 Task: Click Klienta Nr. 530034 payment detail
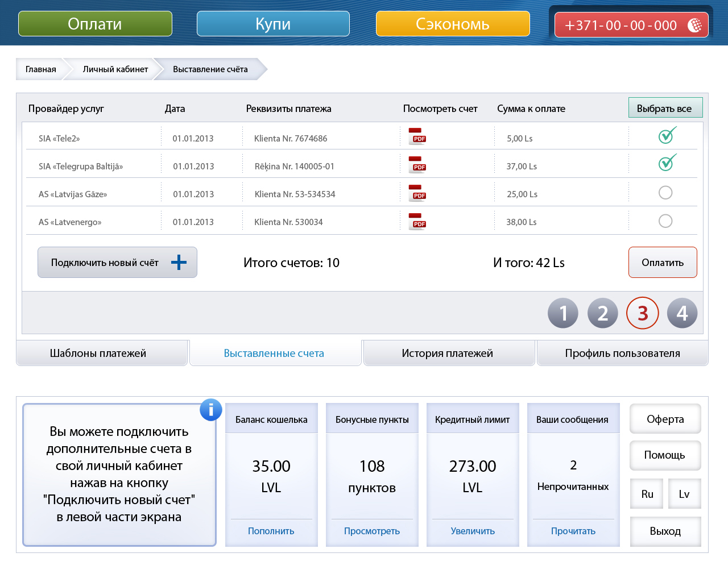(x=288, y=222)
